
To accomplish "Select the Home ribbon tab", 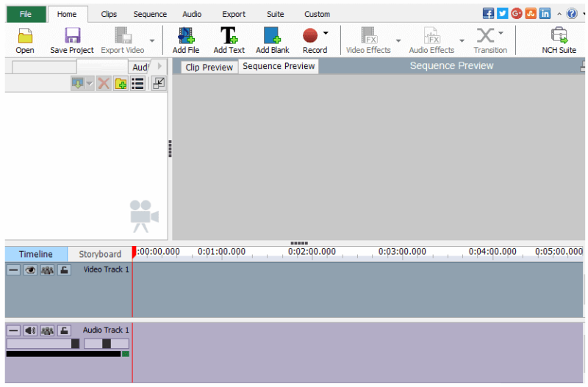I will [67, 14].
